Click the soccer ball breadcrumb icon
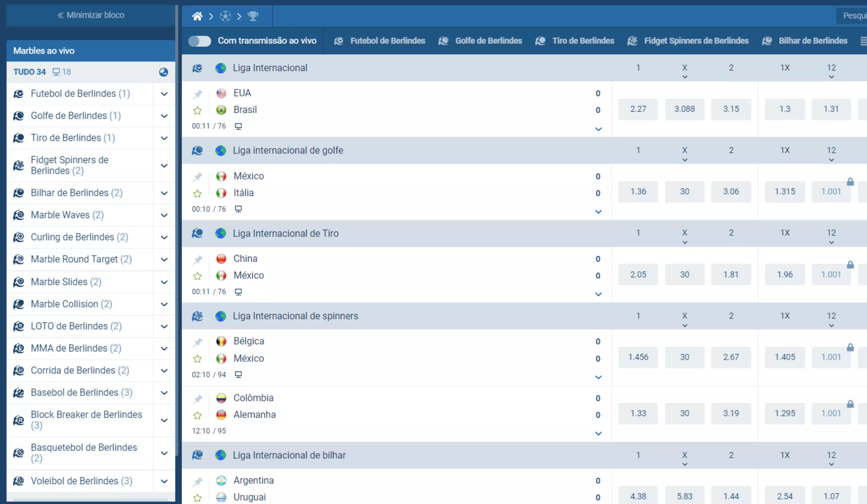Viewport: 867px width, 504px height. pos(225,16)
